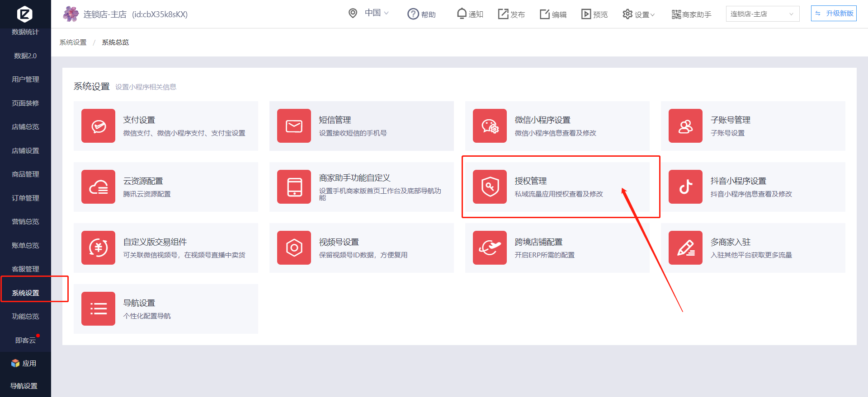The width and height of the screenshot is (868, 397).
Task: Open the 支付设置 card icon
Action: 98,126
